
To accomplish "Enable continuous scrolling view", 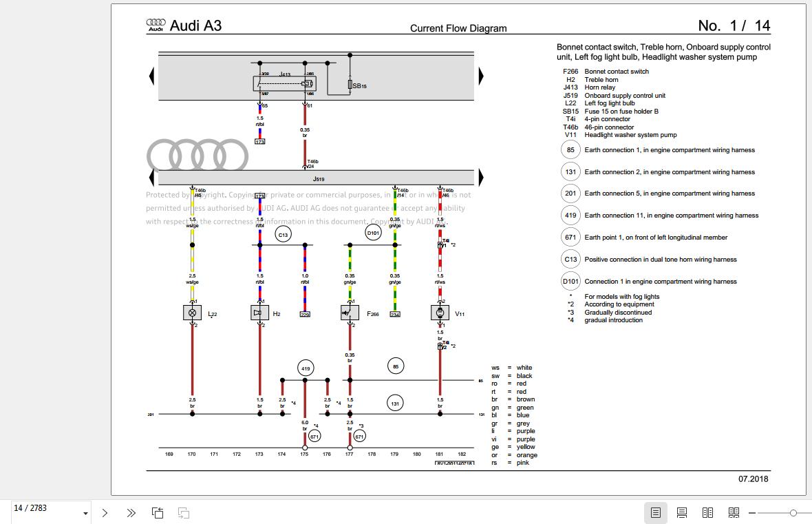I will (x=682, y=513).
